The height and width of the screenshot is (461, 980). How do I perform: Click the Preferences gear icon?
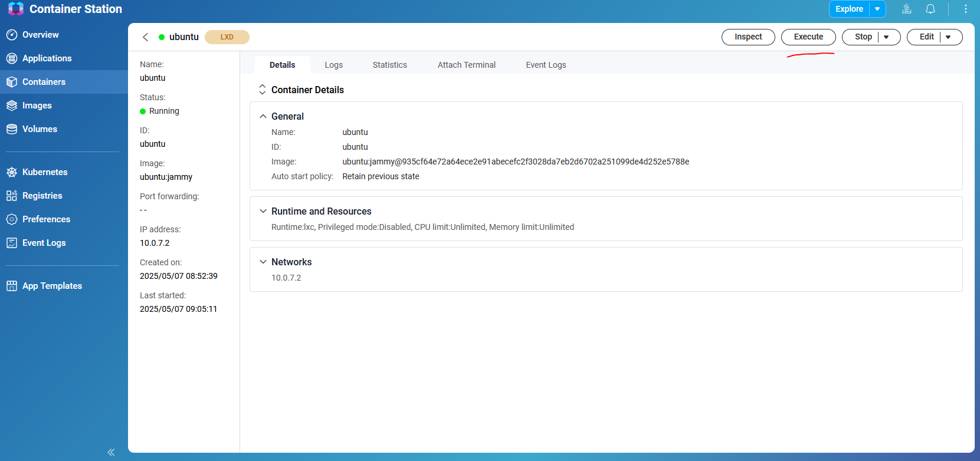(x=12, y=219)
